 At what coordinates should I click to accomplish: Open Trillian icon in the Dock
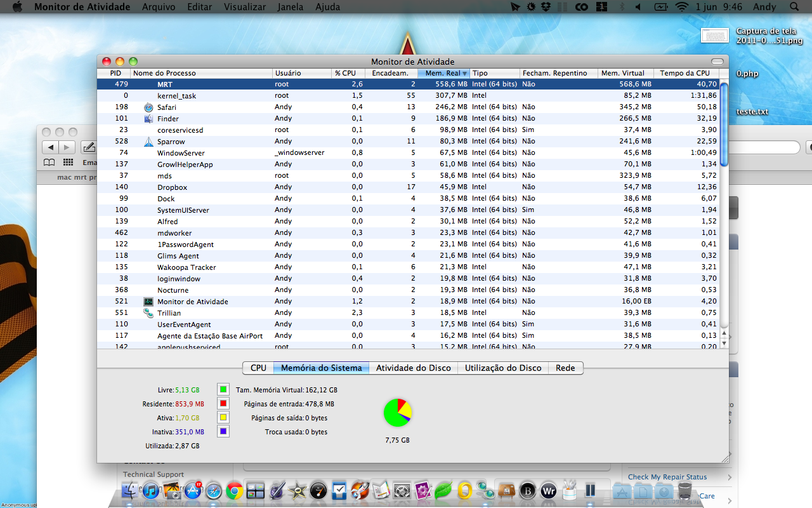(x=486, y=490)
